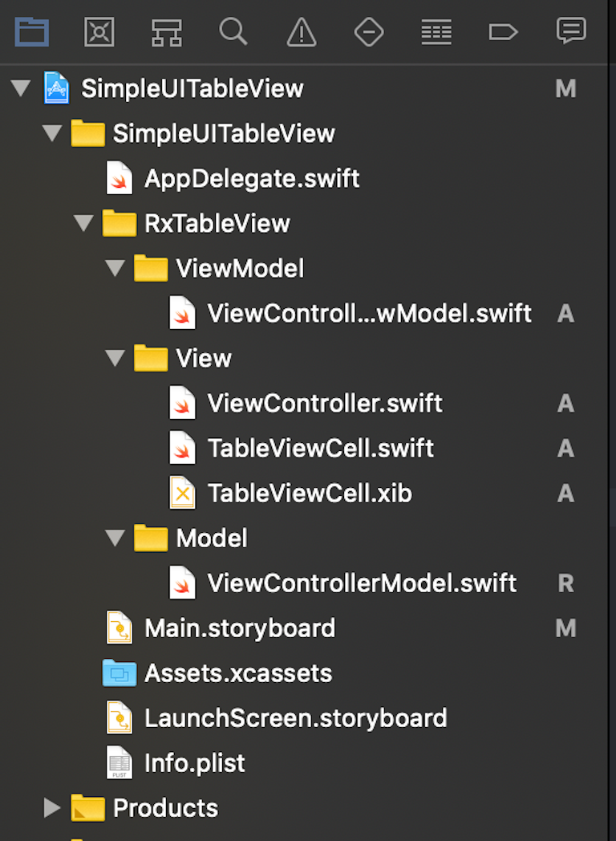Select the Assets.xcassets catalog

point(238,673)
